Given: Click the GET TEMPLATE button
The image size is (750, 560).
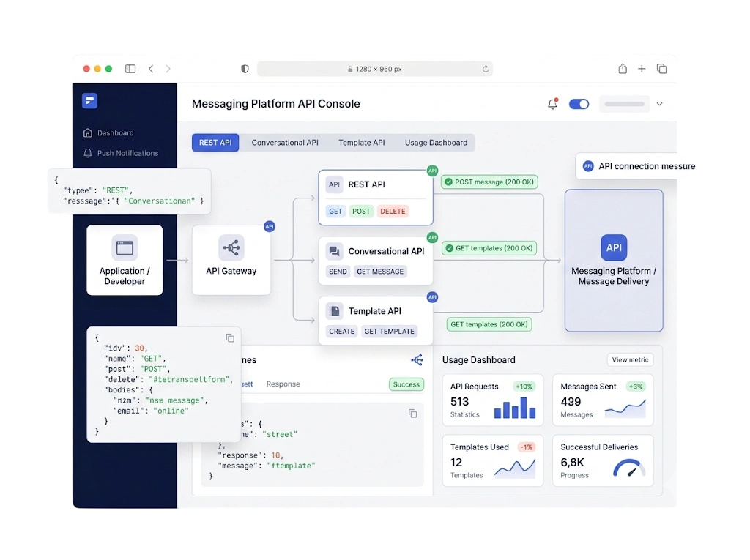Looking at the screenshot, I should coord(390,332).
